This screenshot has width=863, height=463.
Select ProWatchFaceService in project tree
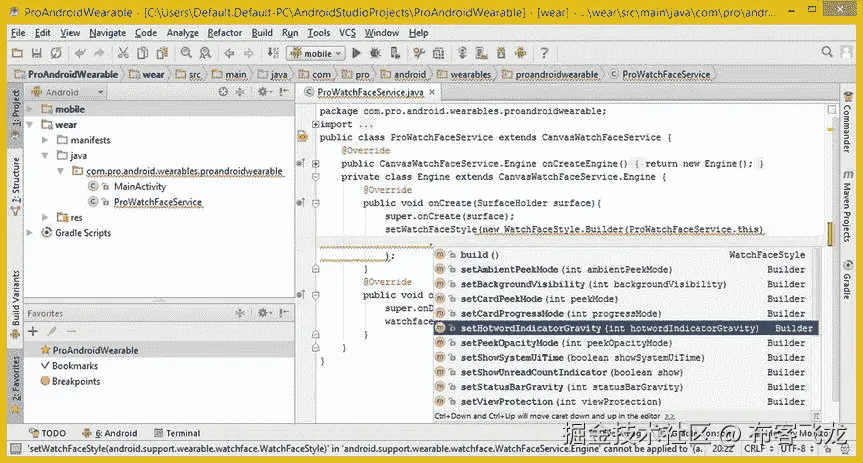[x=158, y=202]
